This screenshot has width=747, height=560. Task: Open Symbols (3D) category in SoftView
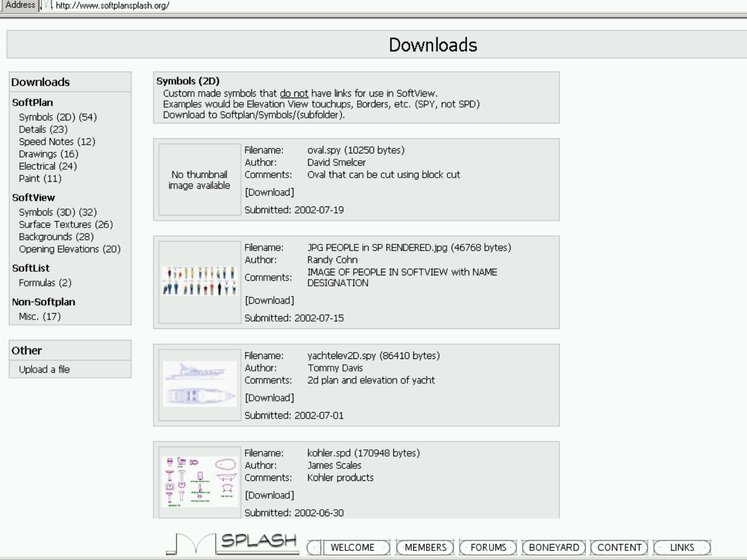pos(58,212)
